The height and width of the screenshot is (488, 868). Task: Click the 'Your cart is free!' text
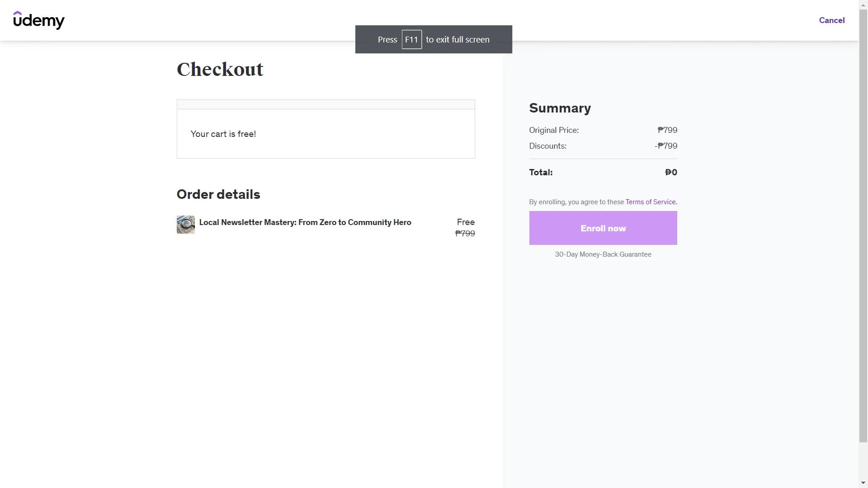(223, 134)
